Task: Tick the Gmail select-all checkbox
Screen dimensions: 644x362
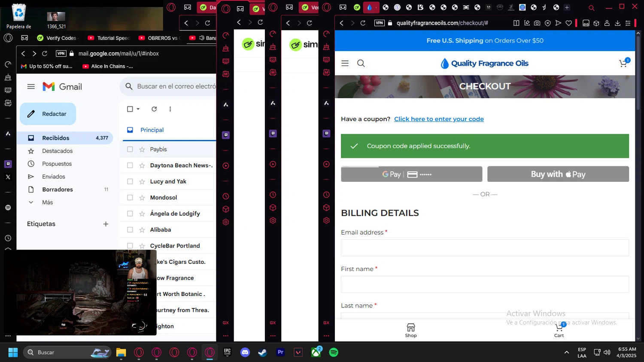Action: point(130,109)
